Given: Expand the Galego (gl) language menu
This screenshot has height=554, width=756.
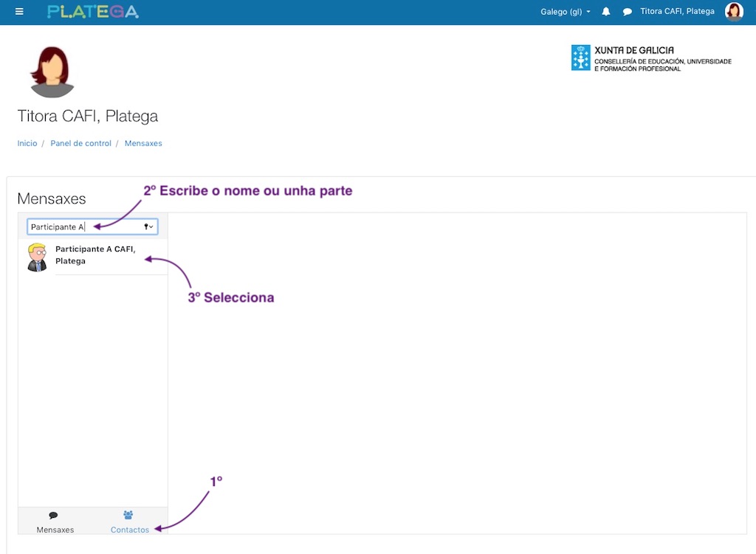Looking at the screenshot, I should tap(566, 12).
